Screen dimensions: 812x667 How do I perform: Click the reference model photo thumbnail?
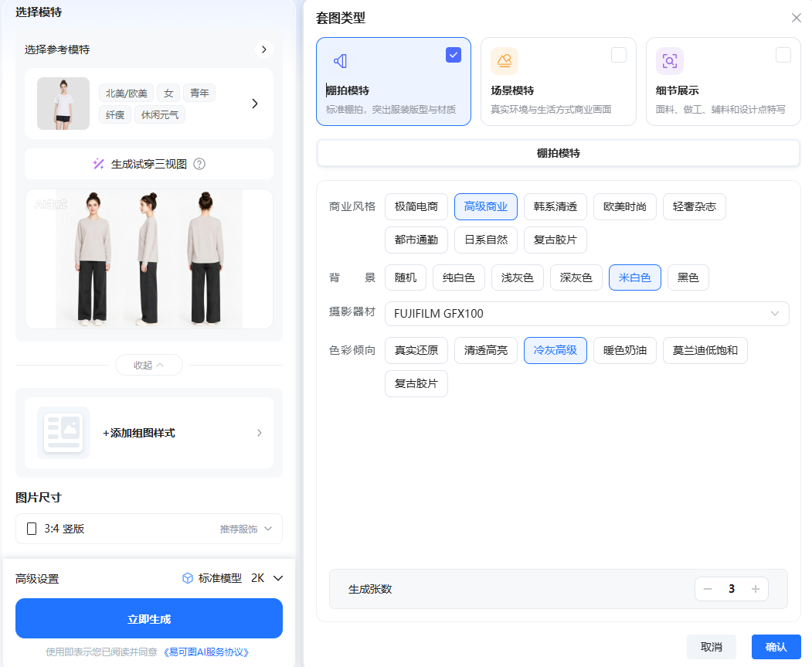(63, 104)
